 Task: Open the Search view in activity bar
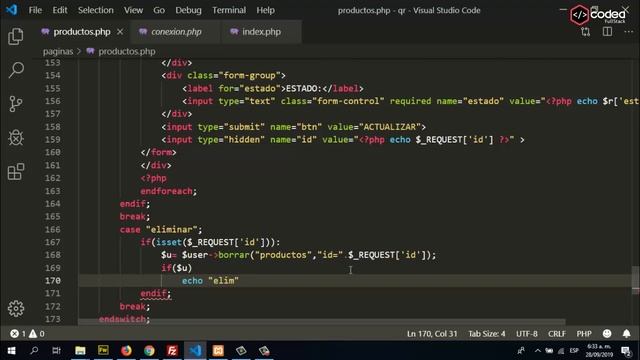pyautogui.click(x=16, y=70)
